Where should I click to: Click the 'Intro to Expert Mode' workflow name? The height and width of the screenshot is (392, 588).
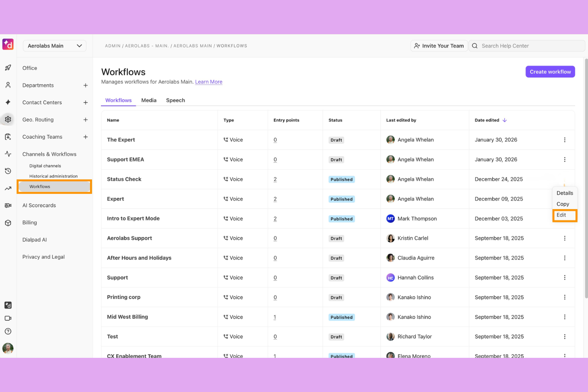click(133, 218)
